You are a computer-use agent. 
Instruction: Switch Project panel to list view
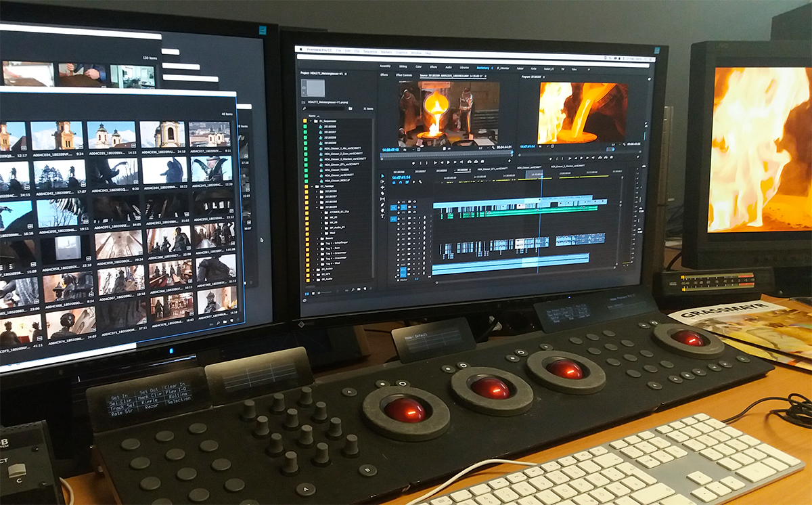pos(307,293)
